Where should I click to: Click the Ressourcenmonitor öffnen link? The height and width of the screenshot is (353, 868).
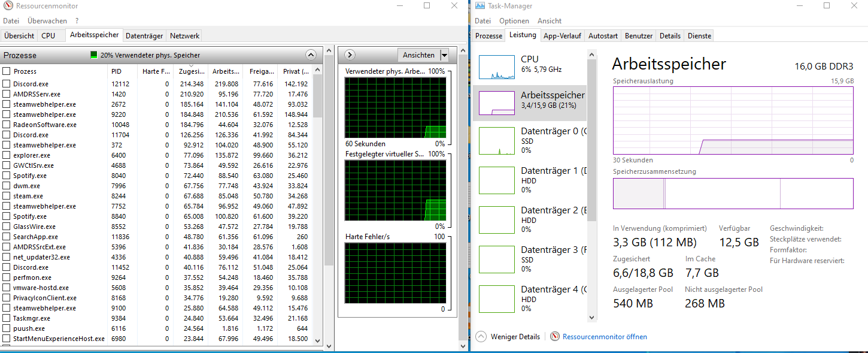605,337
